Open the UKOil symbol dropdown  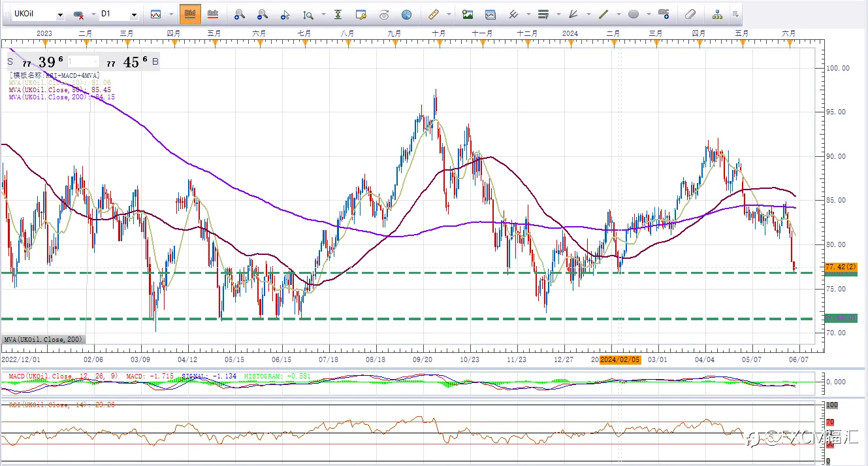[x=60, y=14]
